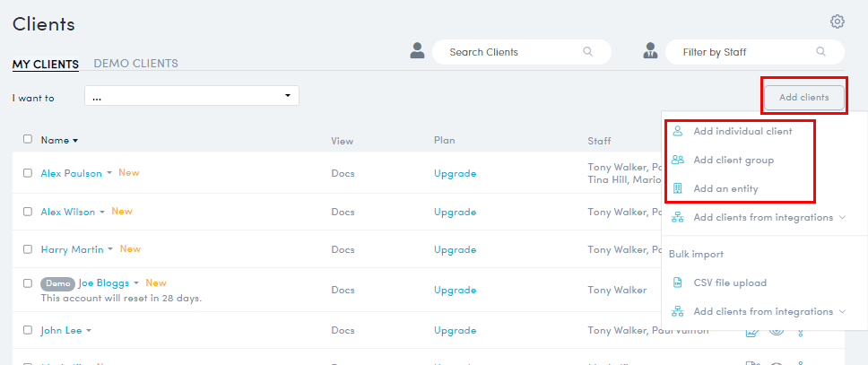Click the Add client group people icon
Screen dimensions: 868x365
click(678, 160)
